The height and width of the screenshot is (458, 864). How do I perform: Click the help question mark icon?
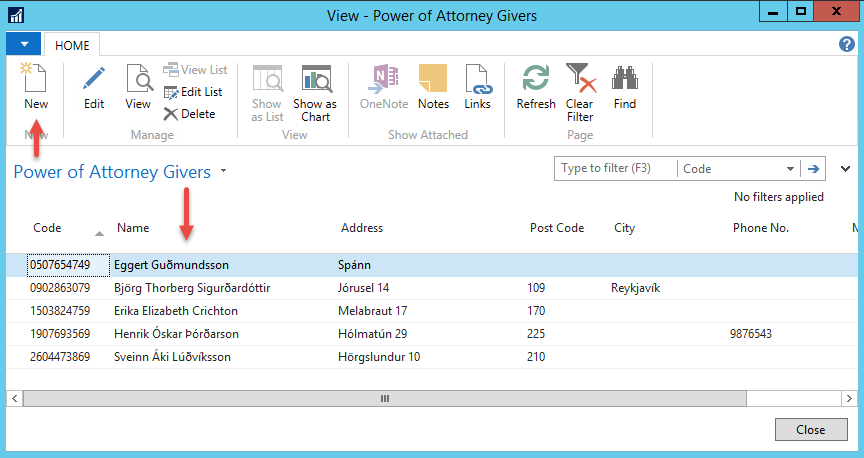pos(846,45)
